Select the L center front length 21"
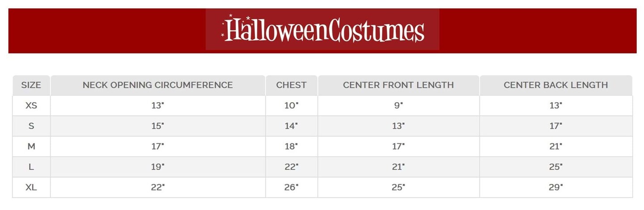The image size is (644, 210). point(398,167)
